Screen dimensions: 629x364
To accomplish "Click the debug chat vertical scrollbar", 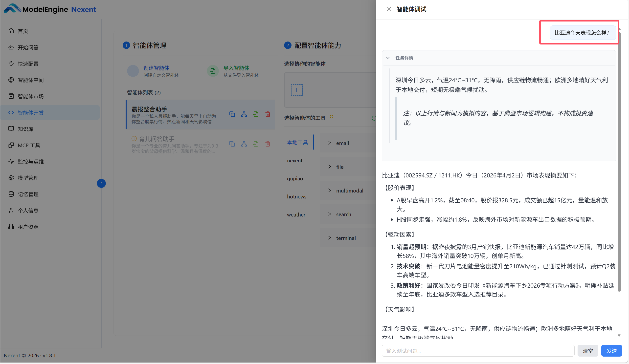I will [619, 162].
